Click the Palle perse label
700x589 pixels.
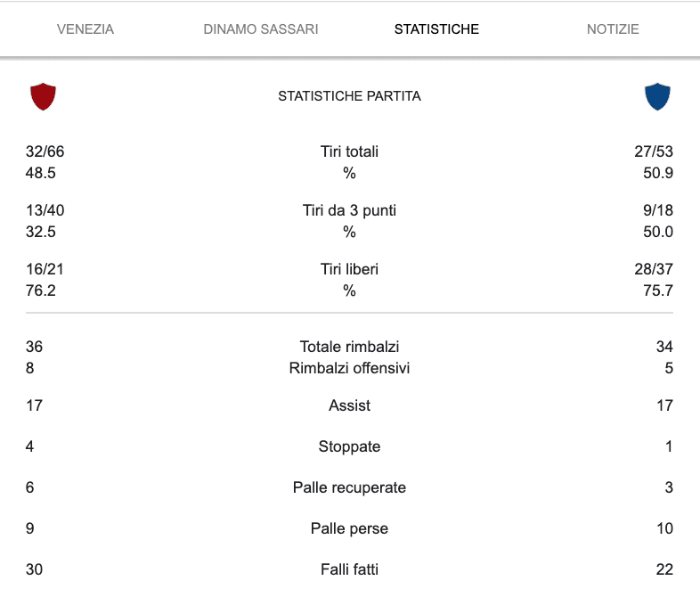(349, 528)
